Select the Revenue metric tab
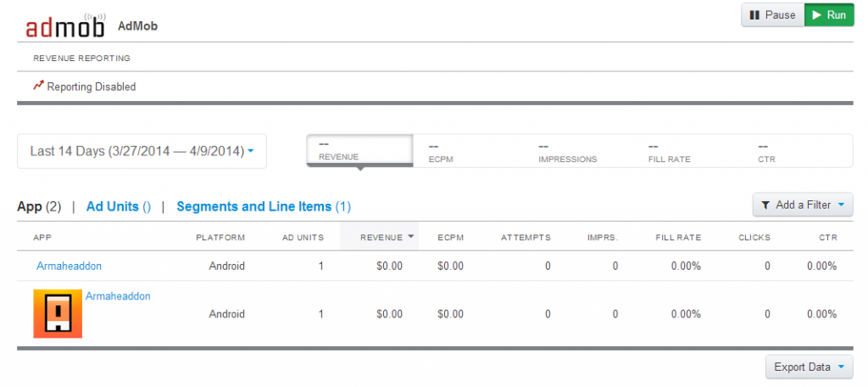Viewport: 868px width, 387px height. (359, 151)
